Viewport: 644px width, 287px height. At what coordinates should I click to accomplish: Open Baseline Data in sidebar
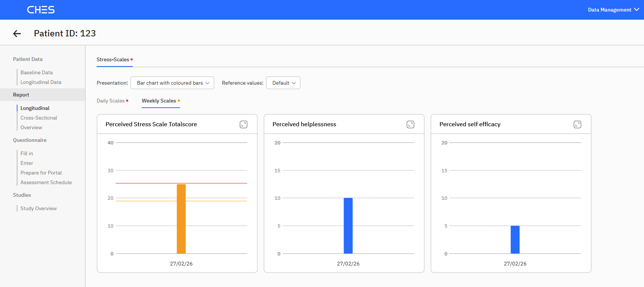[x=36, y=72]
